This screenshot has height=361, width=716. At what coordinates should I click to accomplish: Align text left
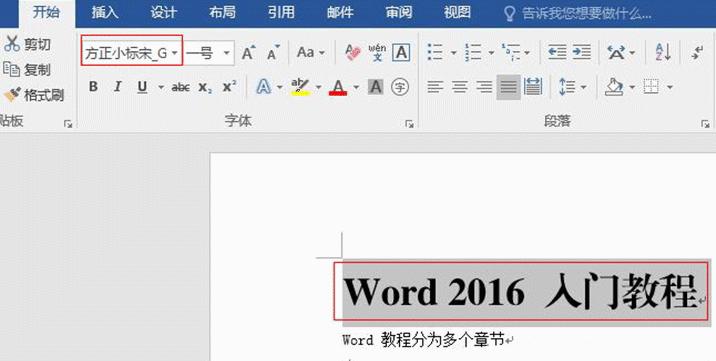click(x=436, y=87)
